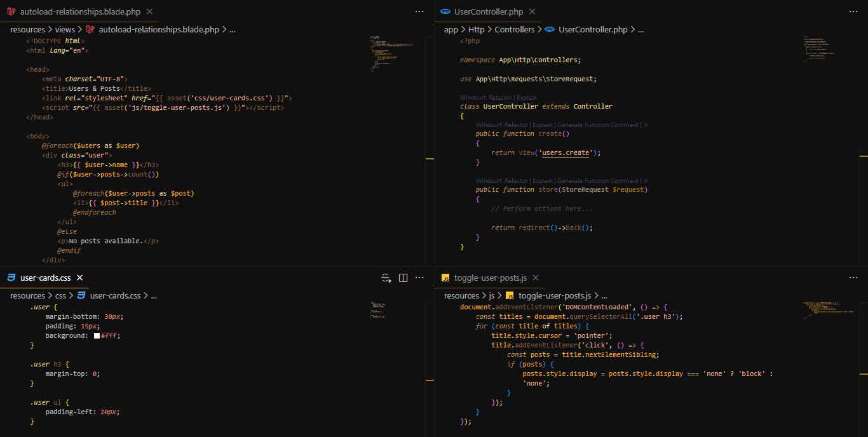The height and width of the screenshot is (437, 868).
Task: Open the 'Controllers' breadcrumb segment
Action: 515,29
